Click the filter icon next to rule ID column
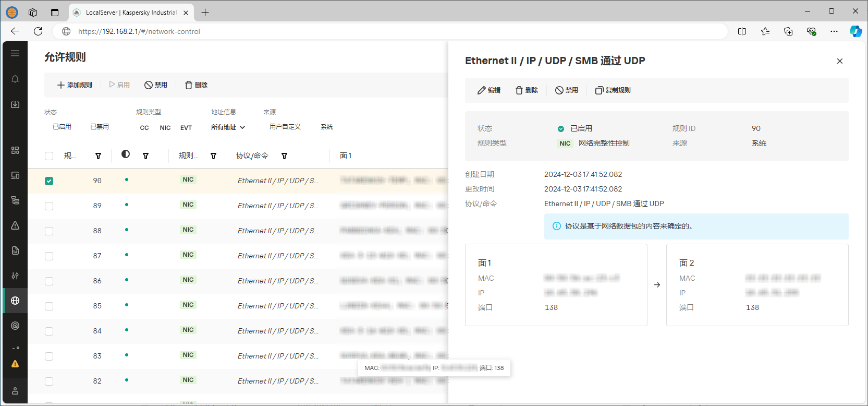The image size is (868, 406). coord(98,156)
